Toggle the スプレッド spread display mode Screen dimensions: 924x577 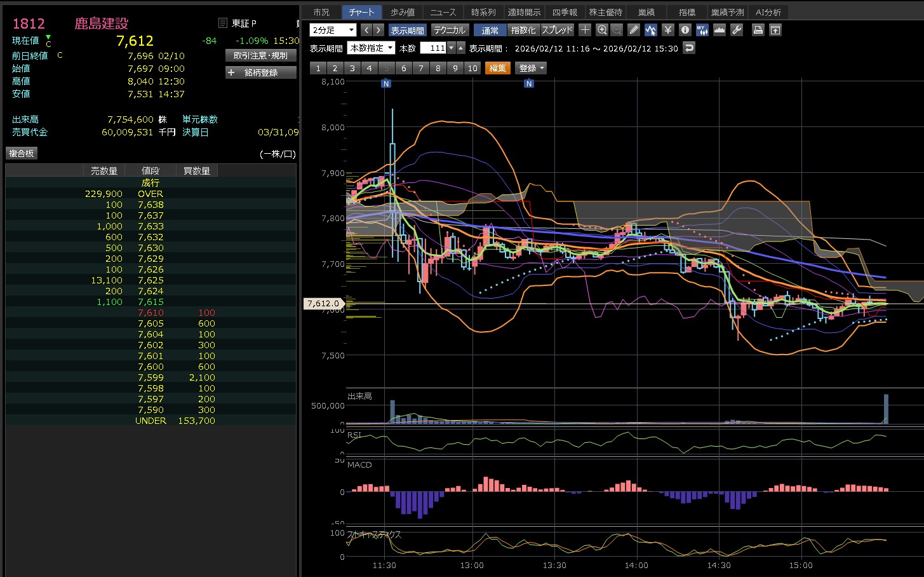click(557, 30)
